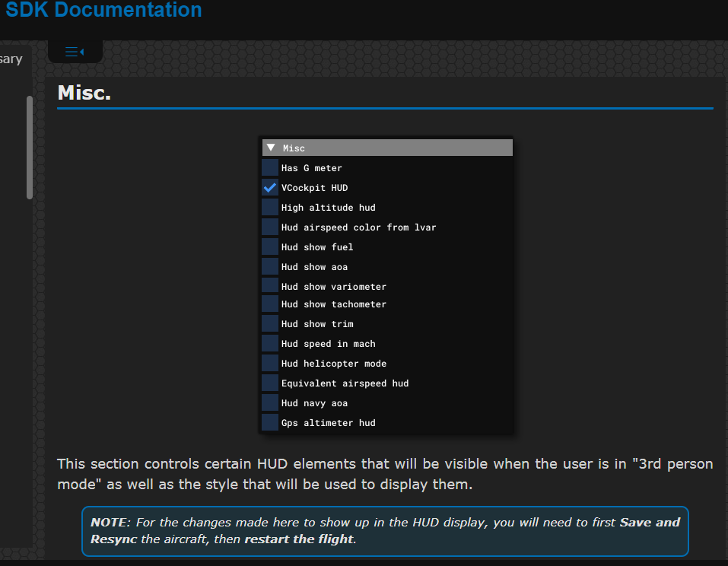Viewport: 728px width, 566px height.
Task: Enable Hud helicopter mode
Action: point(269,363)
